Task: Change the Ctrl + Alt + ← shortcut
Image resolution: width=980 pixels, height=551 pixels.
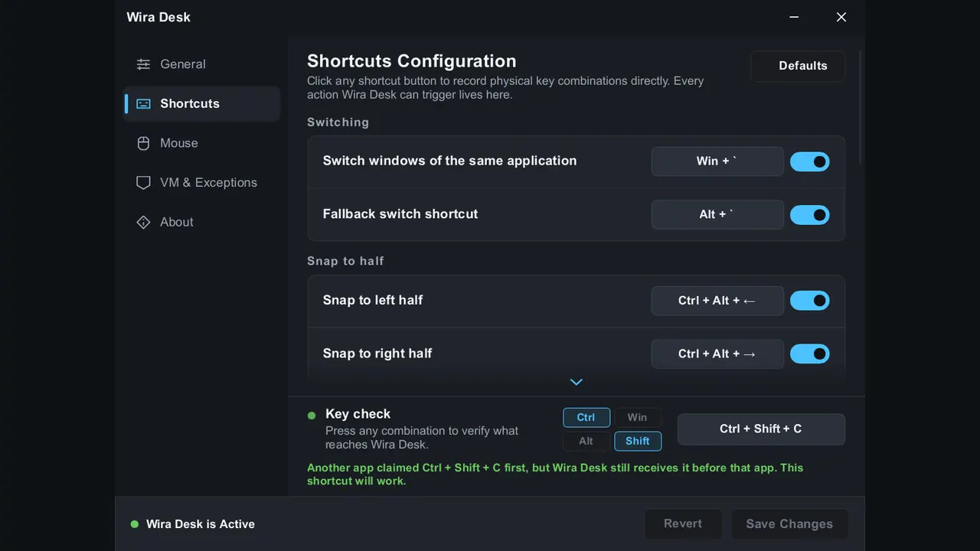Action: (x=717, y=301)
